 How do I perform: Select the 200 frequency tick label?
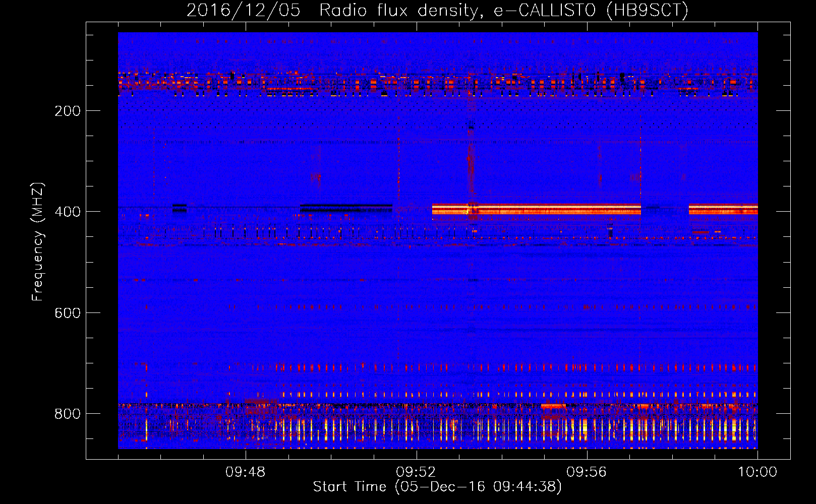point(68,111)
